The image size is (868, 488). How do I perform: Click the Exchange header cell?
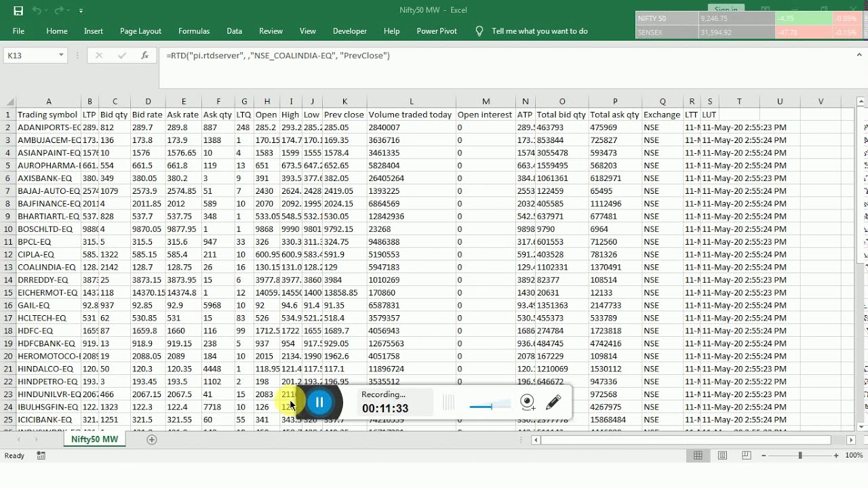(661, 115)
